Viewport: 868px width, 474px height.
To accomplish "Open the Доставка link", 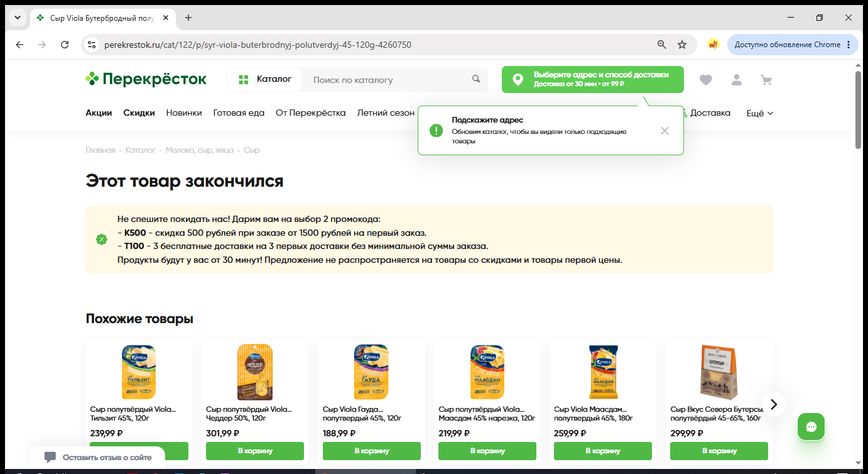I will tap(710, 113).
